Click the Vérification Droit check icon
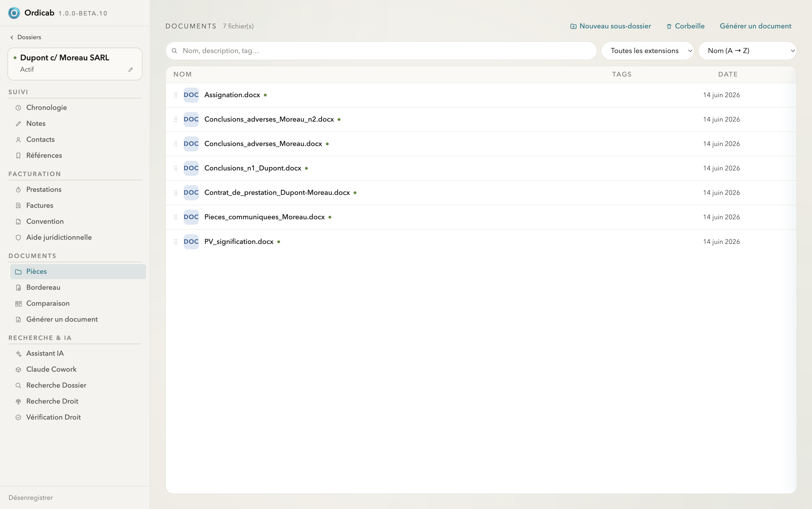Image resolution: width=812 pixels, height=509 pixels. (x=19, y=417)
